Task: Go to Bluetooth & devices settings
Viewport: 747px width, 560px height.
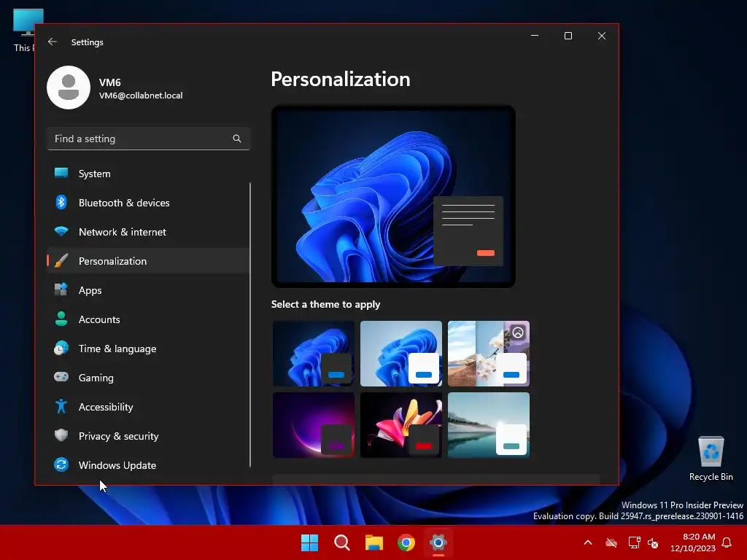Action: tap(124, 203)
